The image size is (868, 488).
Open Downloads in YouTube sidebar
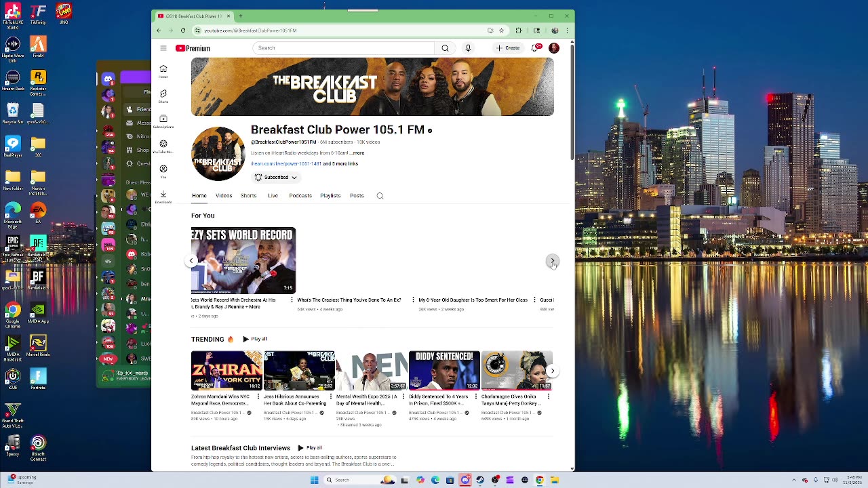pos(163,197)
